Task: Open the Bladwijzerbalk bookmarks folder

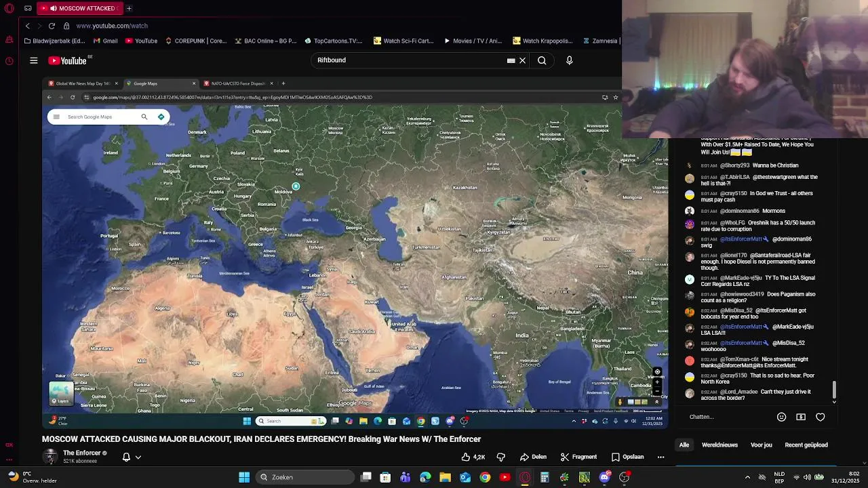Action: point(54,41)
